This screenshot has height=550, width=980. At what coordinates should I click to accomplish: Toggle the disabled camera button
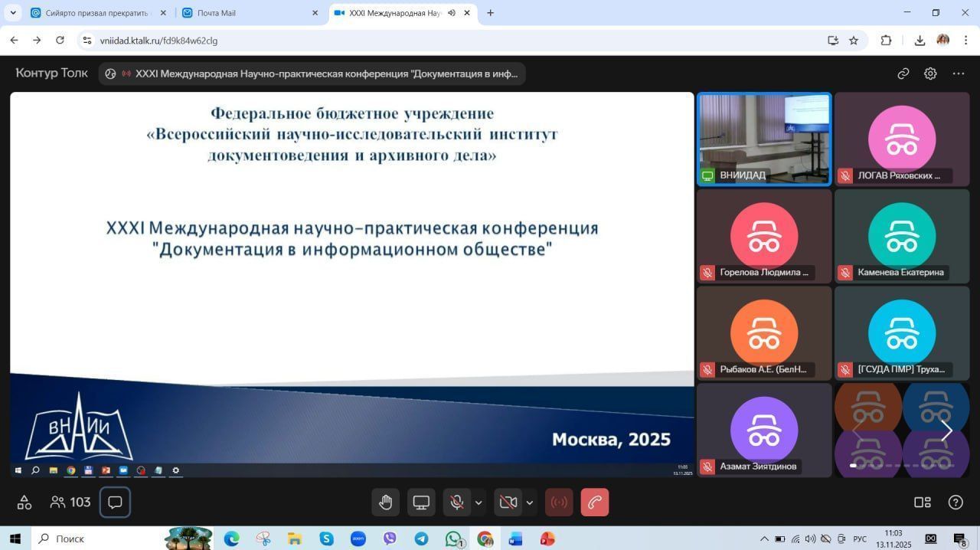coord(508,503)
